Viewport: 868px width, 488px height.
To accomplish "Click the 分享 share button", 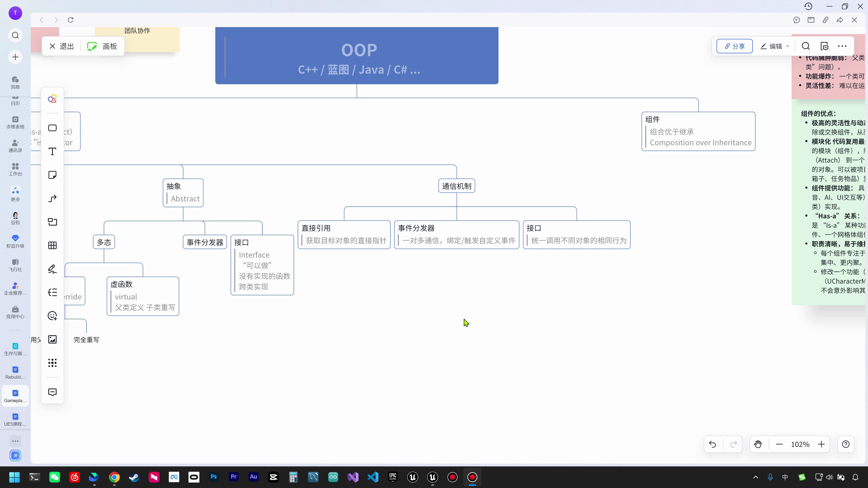I will click(x=735, y=46).
